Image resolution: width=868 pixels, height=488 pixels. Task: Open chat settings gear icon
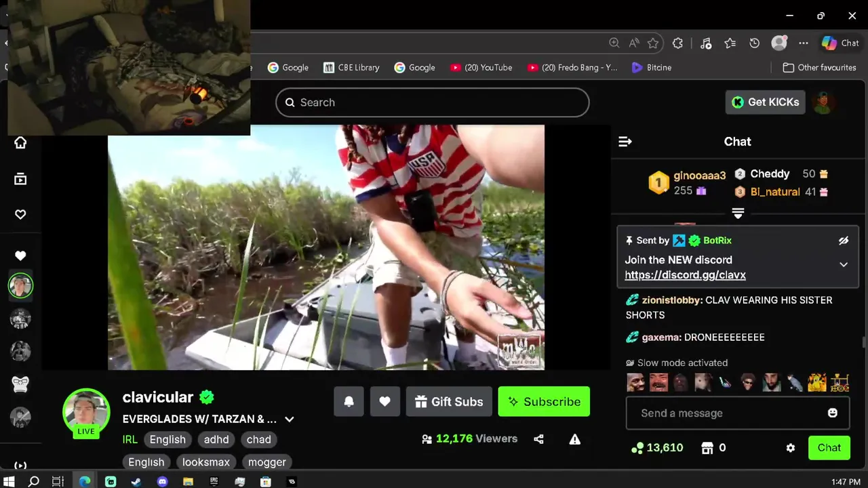(791, 448)
